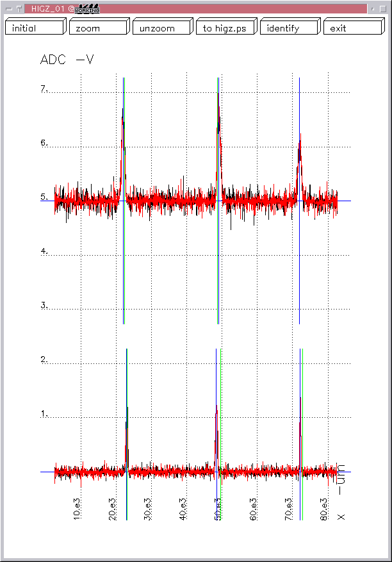392x562 pixels.
Task: Click the "-um" axis unit label
Action: pyautogui.click(x=341, y=479)
